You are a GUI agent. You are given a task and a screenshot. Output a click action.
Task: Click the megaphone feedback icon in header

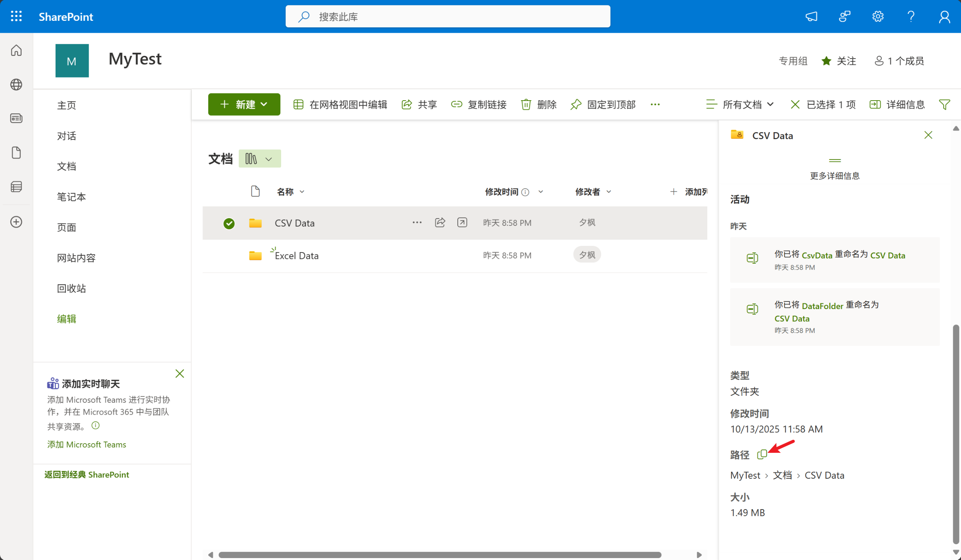click(x=811, y=16)
